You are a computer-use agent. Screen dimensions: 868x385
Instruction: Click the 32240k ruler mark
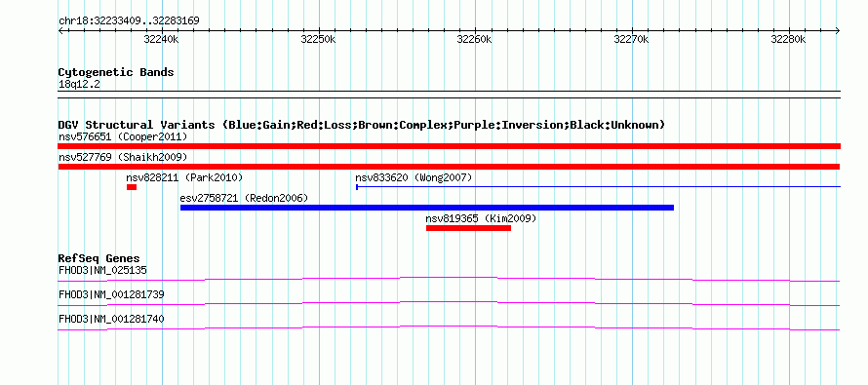tap(161, 39)
